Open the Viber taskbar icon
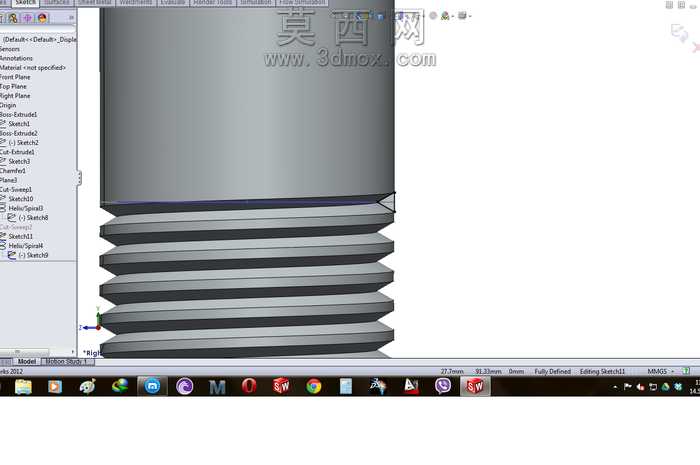This screenshot has width=700, height=465. click(x=443, y=386)
